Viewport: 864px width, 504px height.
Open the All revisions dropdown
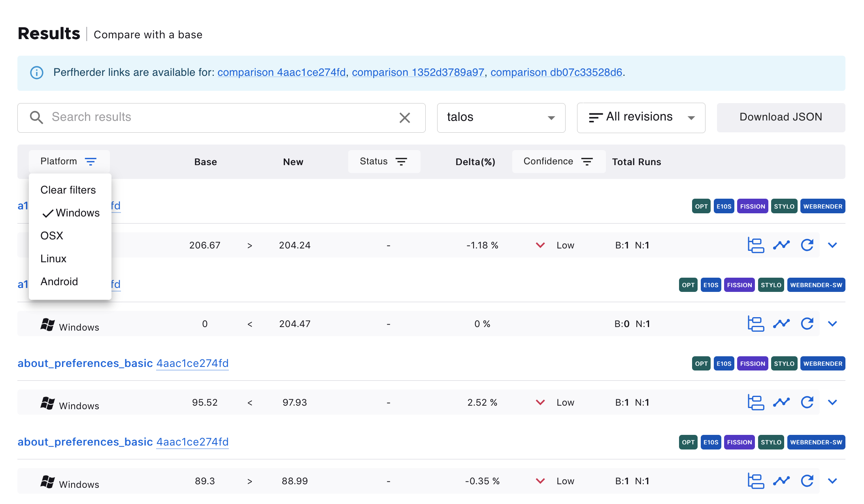pyautogui.click(x=641, y=117)
